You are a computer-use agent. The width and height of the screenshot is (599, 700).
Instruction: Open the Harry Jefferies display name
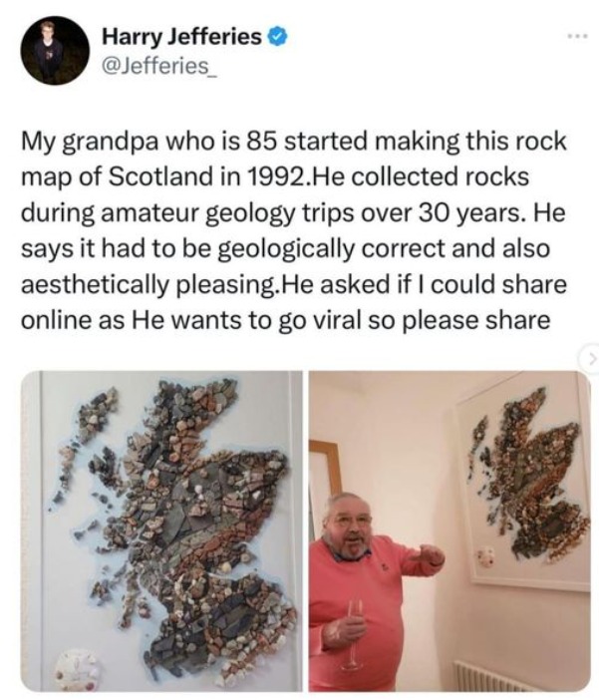(182, 37)
